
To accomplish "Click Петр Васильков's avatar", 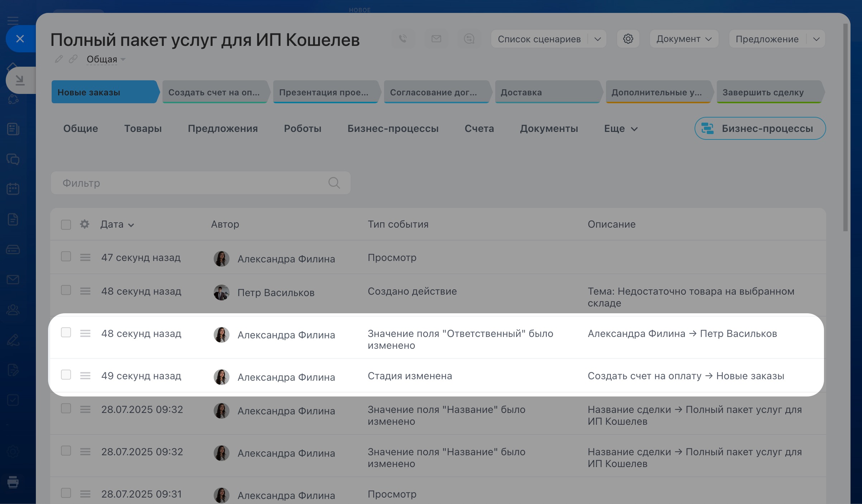I will (x=222, y=293).
